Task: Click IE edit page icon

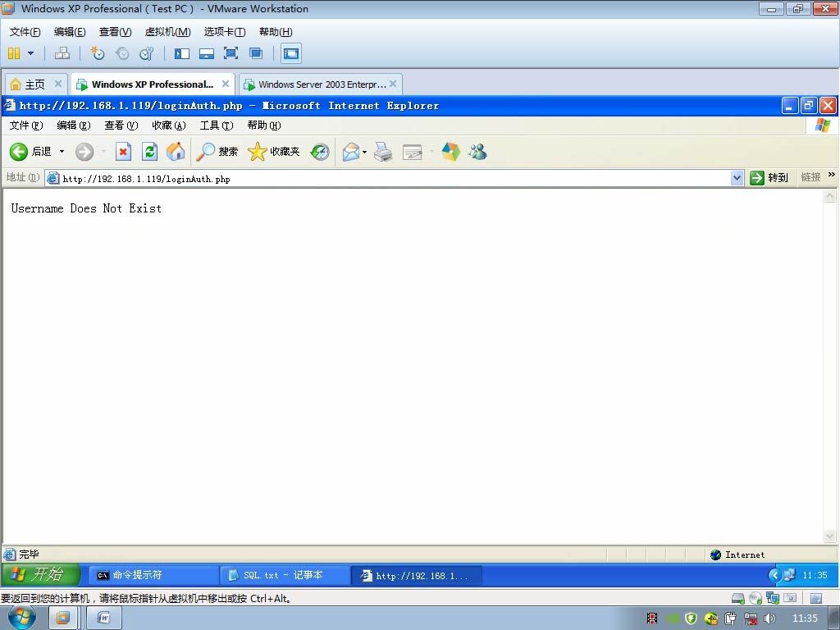Action: point(412,152)
